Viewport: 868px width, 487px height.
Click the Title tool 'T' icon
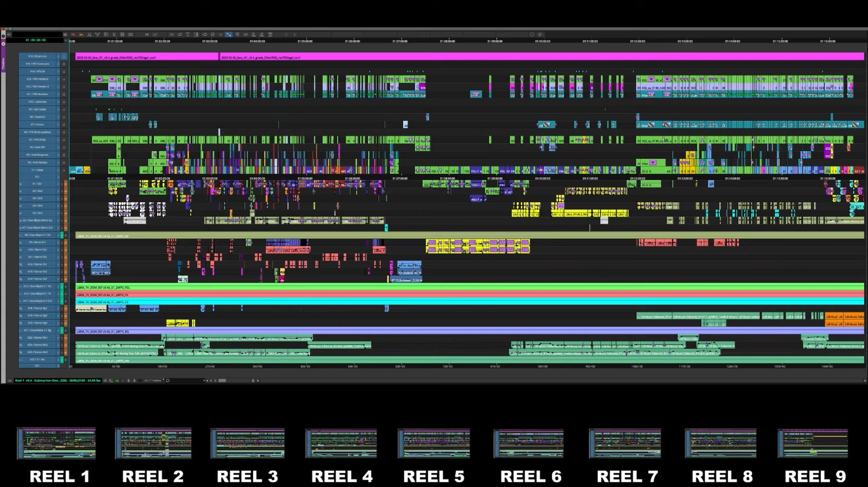[187, 34]
